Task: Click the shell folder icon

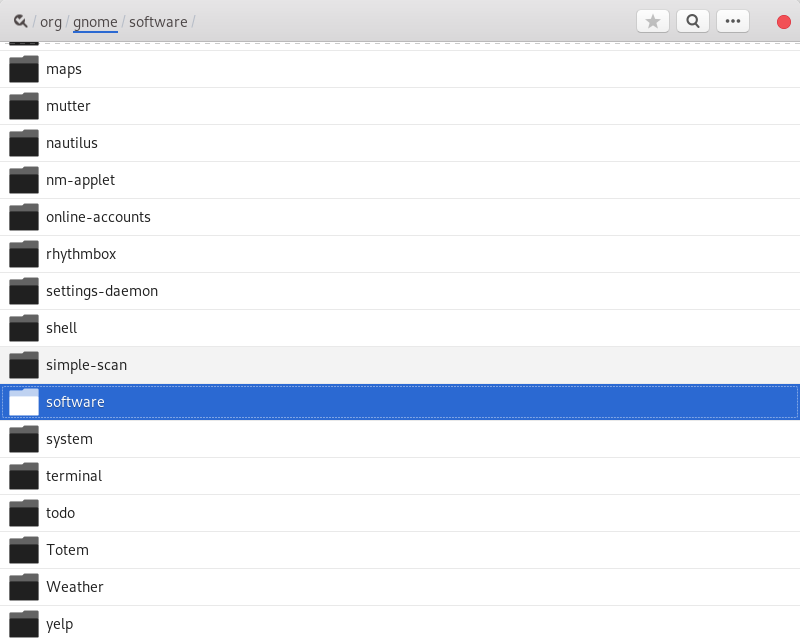Action: point(24,328)
